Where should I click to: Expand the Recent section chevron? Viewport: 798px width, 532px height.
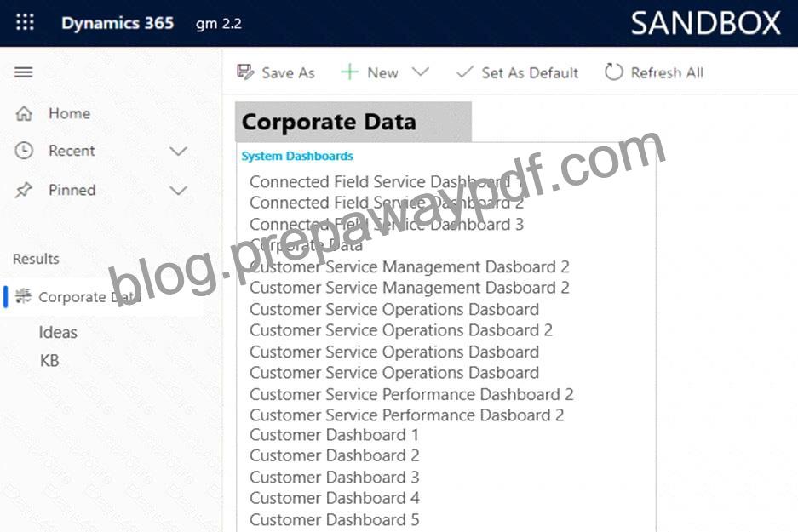click(178, 151)
